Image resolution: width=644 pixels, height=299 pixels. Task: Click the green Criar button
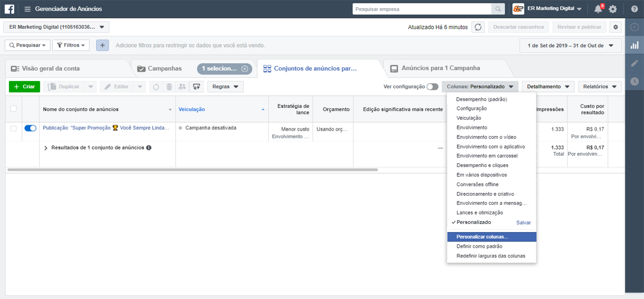24,87
